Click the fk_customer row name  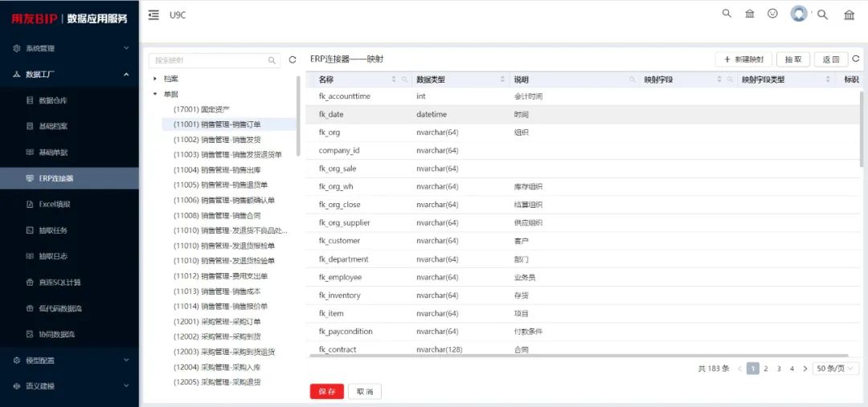coord(339,241)
